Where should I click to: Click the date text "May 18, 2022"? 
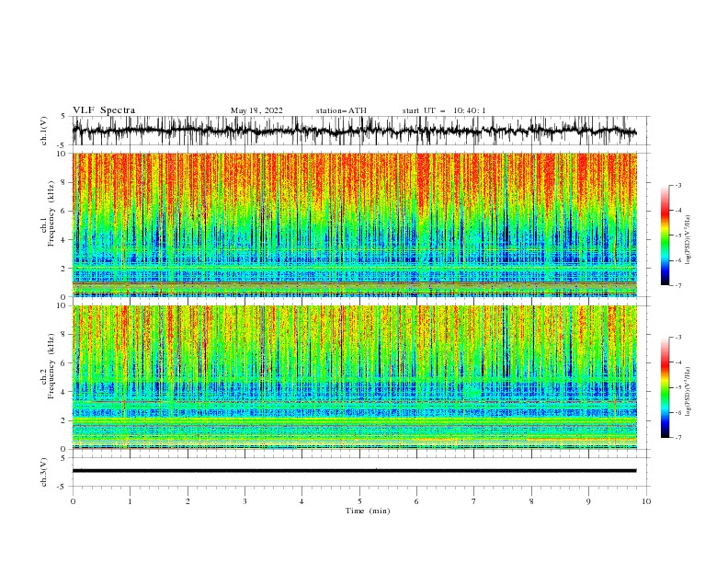point(256,110)
